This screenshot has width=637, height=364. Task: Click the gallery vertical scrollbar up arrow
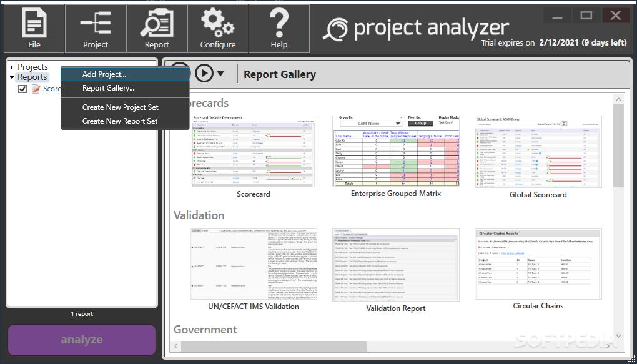pos(618,99)
